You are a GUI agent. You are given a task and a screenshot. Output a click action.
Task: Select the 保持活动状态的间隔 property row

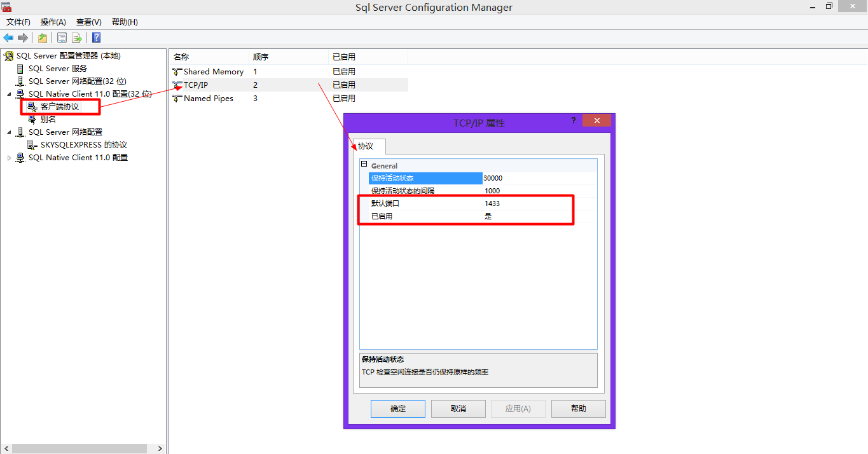tap(483, 191)
